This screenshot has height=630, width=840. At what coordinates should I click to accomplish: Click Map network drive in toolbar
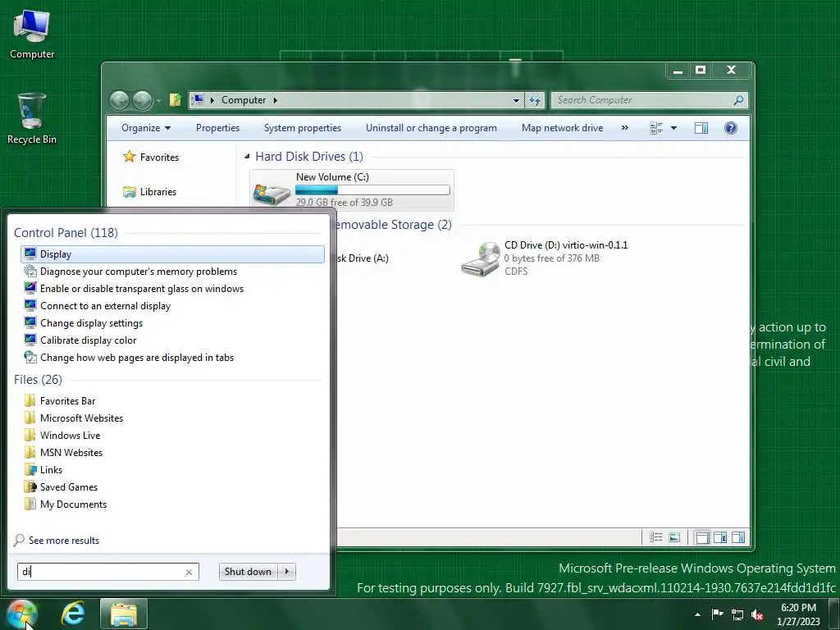click(562, 128)
